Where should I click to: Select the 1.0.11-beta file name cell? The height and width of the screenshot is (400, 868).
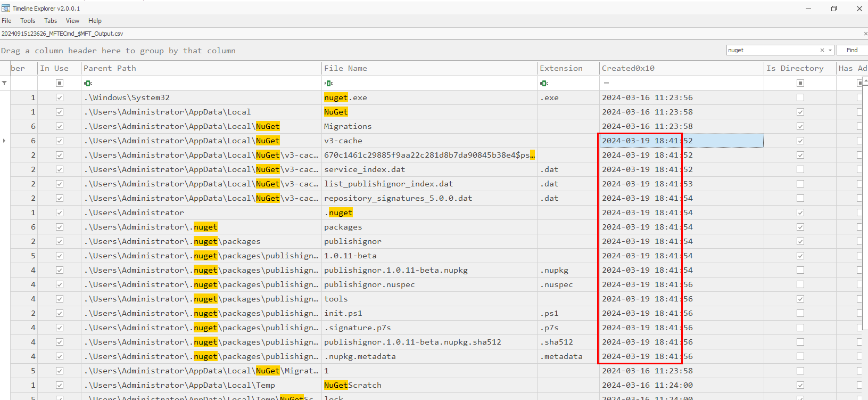(x=429, y=256)
